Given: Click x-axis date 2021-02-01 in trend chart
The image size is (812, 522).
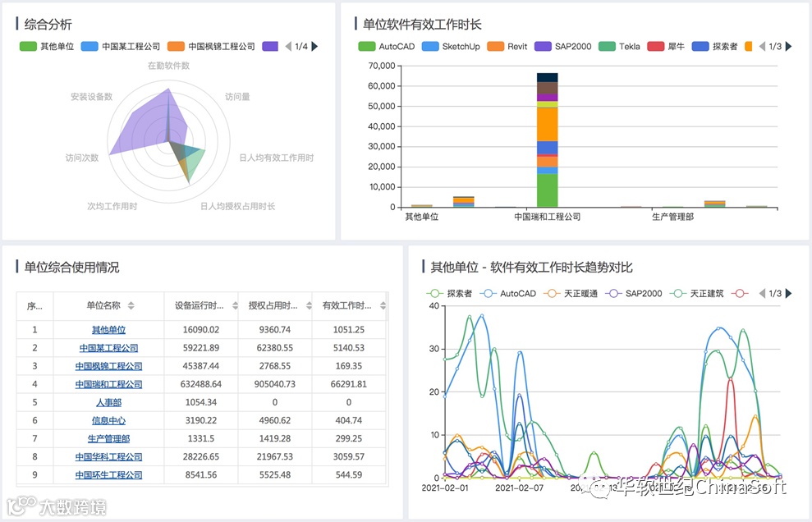Looking at the screenshot, I should click(445, 488).
